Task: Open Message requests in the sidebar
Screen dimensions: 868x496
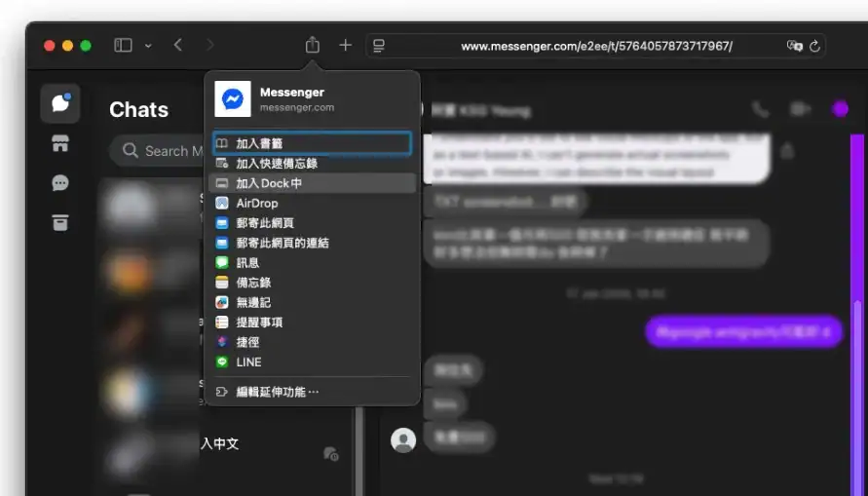Action: click(59, 183)
